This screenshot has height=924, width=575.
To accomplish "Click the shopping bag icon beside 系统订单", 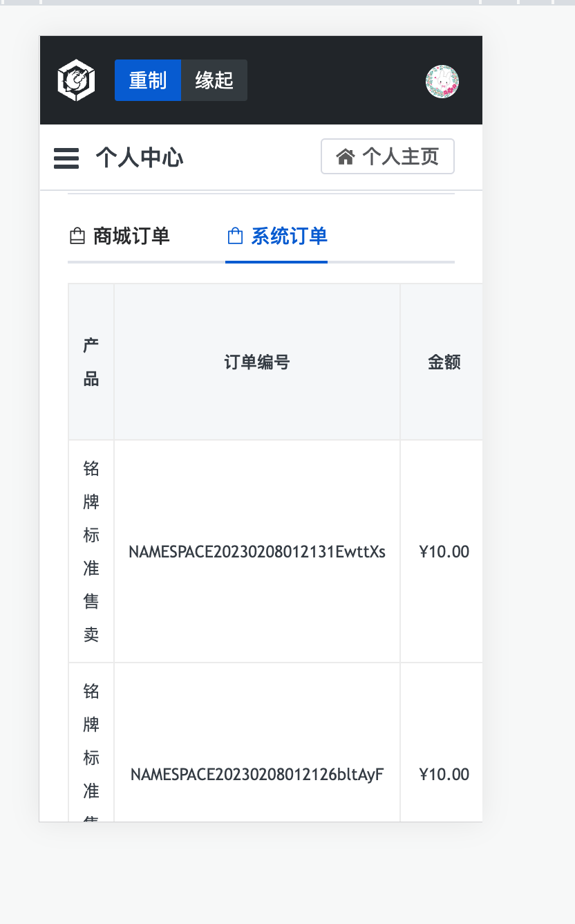I will (235, 237).
